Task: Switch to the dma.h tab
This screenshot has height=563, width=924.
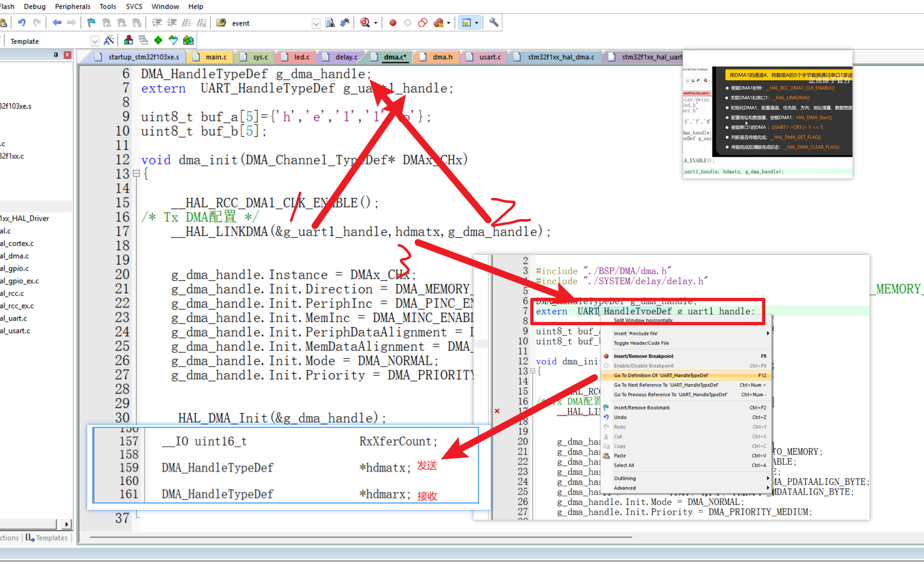Action: pyautogui.click(x=442, y=57)
